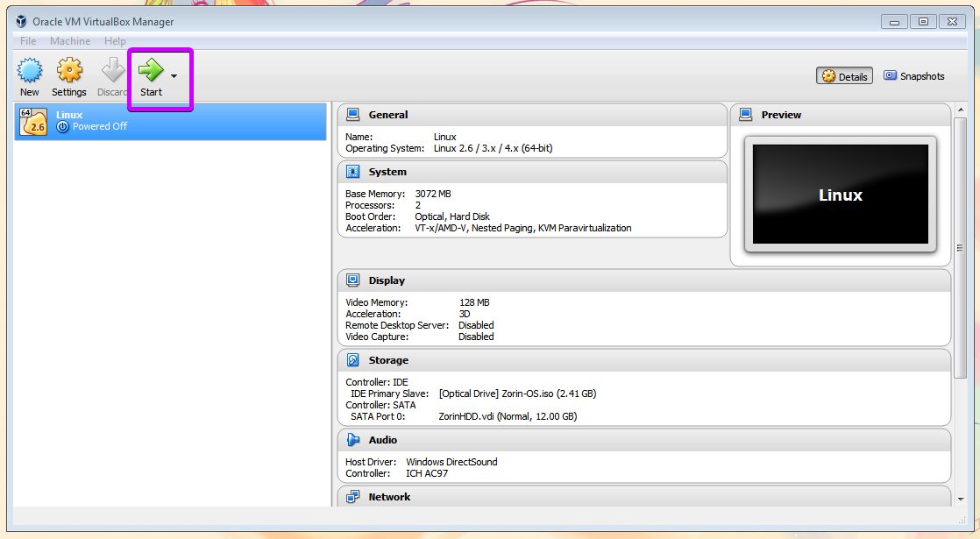Click the Processors value 2
This screenshot has width=980, height=539.
pyautogui.click(x=418, y=205)
